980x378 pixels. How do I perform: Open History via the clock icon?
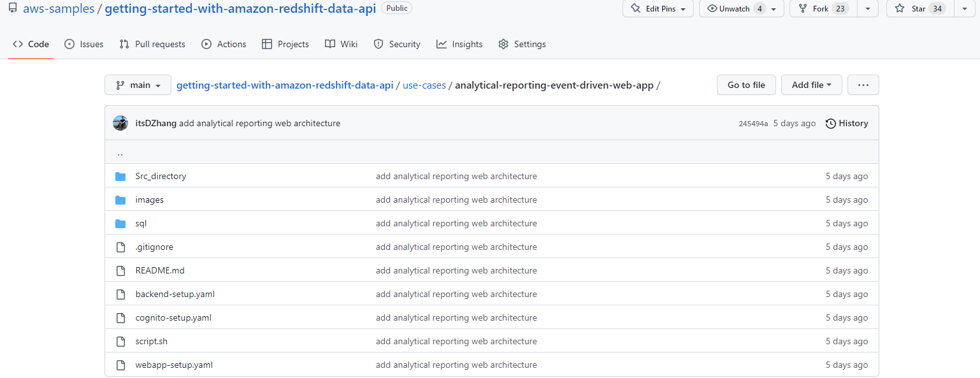831,123
